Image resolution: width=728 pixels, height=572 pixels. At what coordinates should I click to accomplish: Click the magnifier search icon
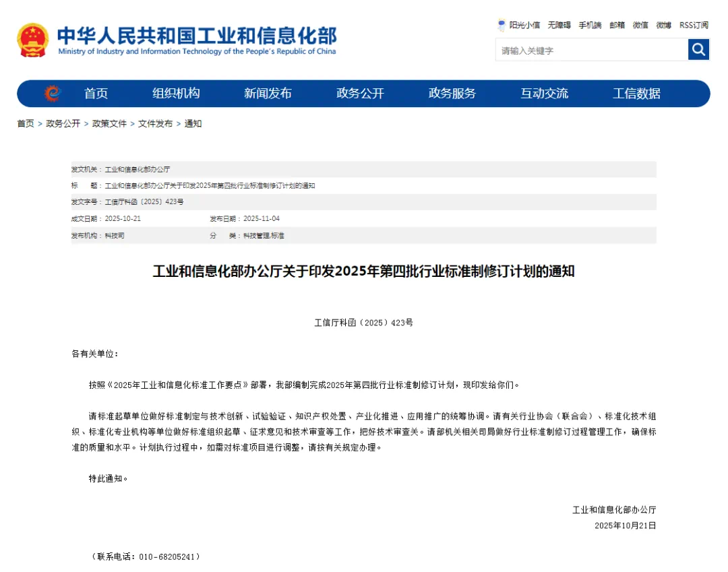pos(698,49)
